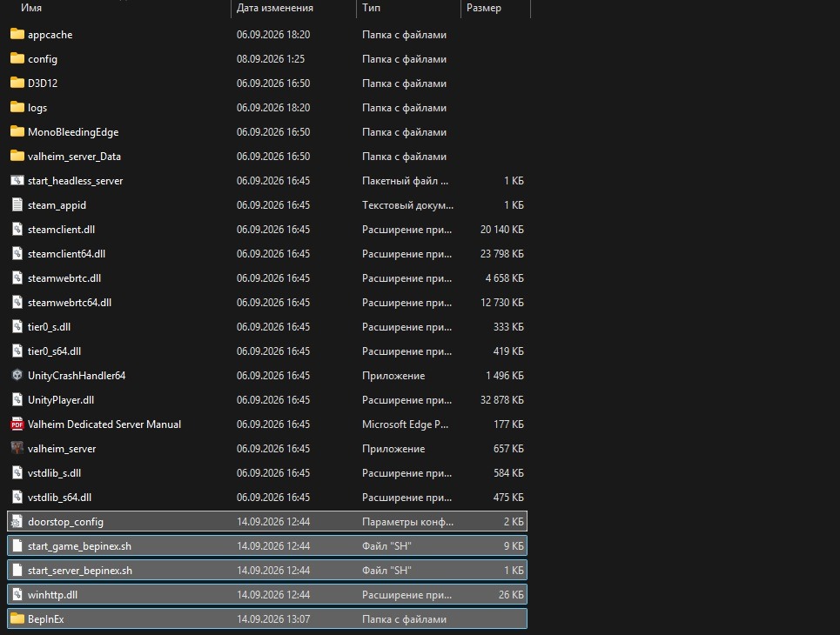
Task: Sort by the Дата изменения column header
Action: pos(275,8)
